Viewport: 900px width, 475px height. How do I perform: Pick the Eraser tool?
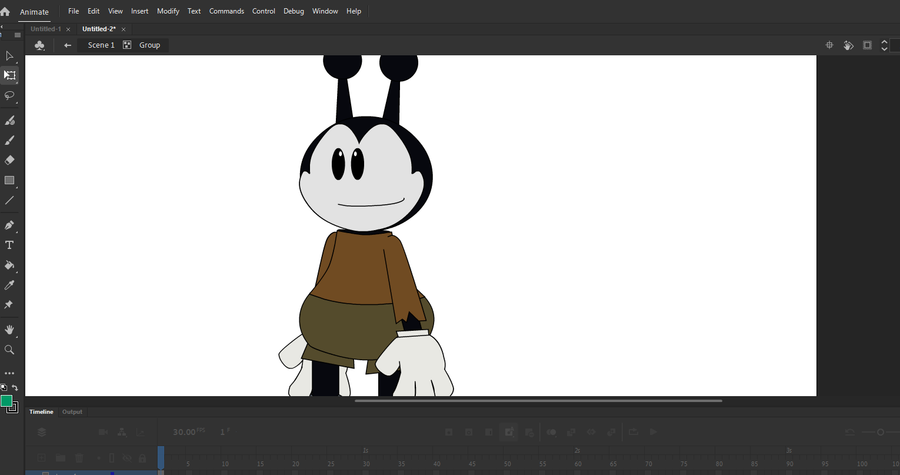tap(9, 160)
